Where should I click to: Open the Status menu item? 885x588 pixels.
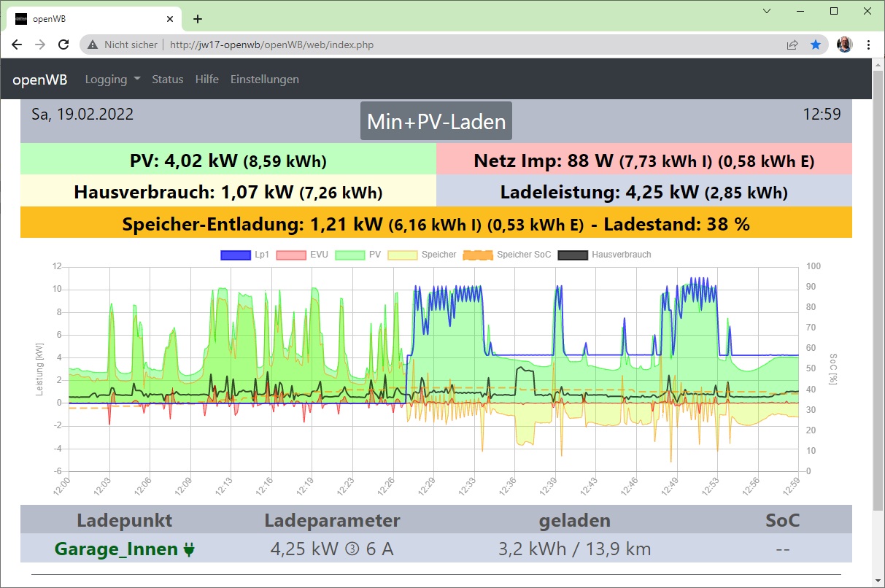click(167, 80)
